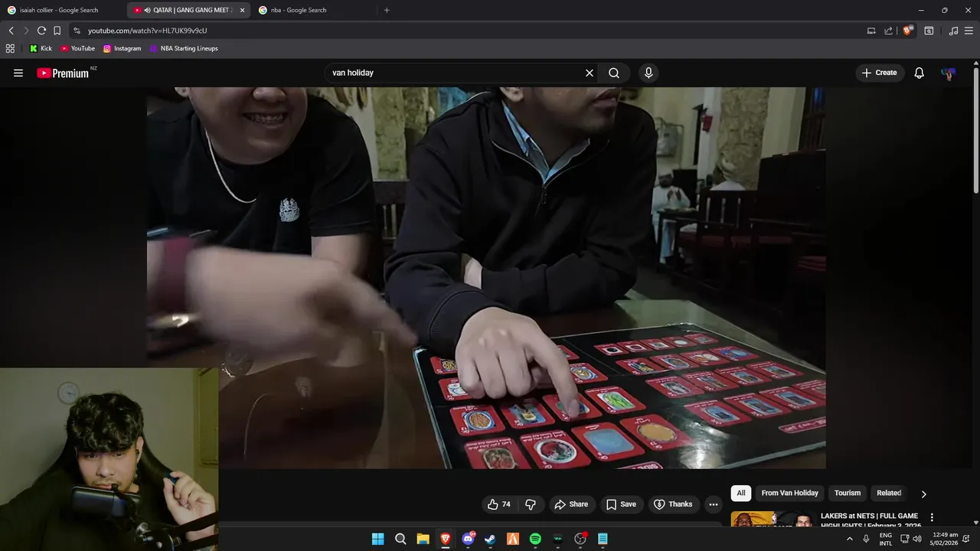This screenshot has height=551, width=980.
Task: Open Lakers at Nets highlights thumbnail
Action: click(x=772, y=520)
